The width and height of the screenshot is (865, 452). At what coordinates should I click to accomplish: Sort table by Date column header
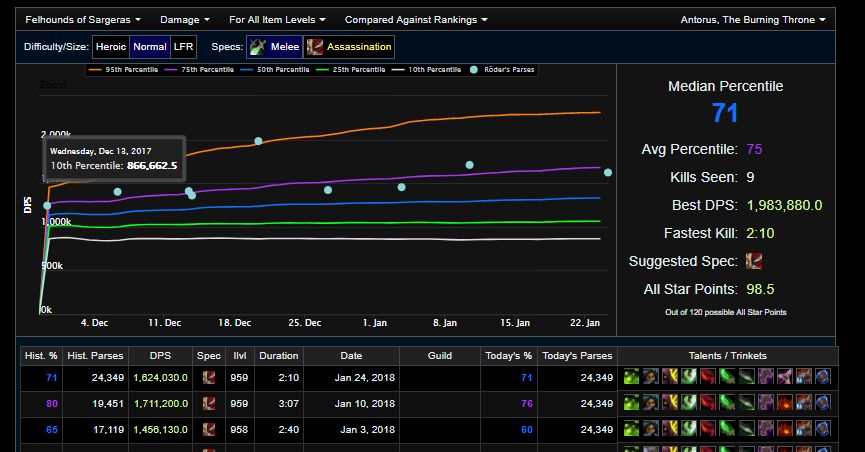[x=351, y=355]
